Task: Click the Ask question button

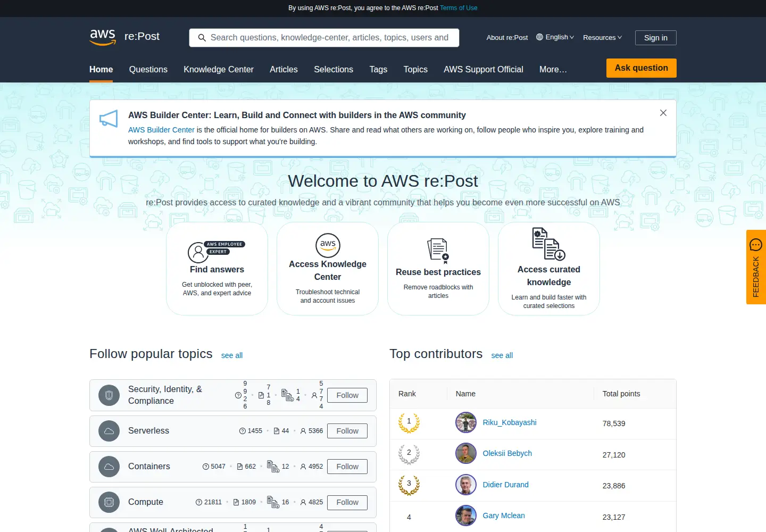Action: click(642, 68)
